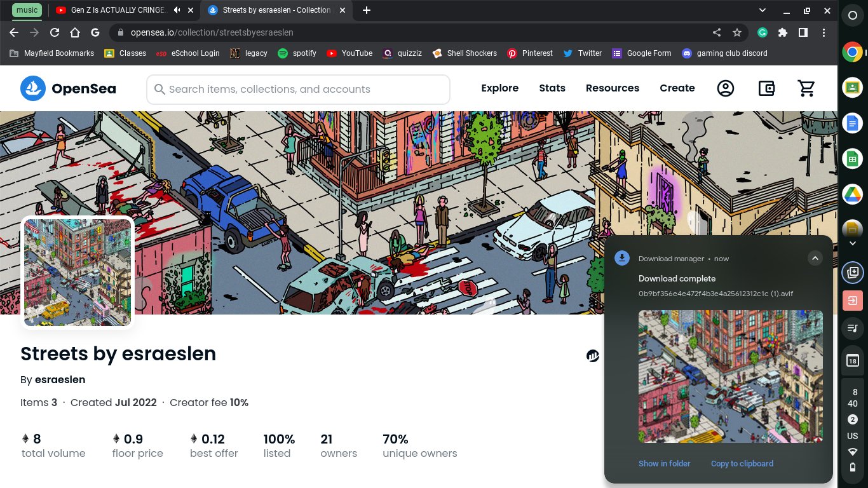The image size is (868, 488).
Task: Click the share page icon in address bar
Action: 716,32
